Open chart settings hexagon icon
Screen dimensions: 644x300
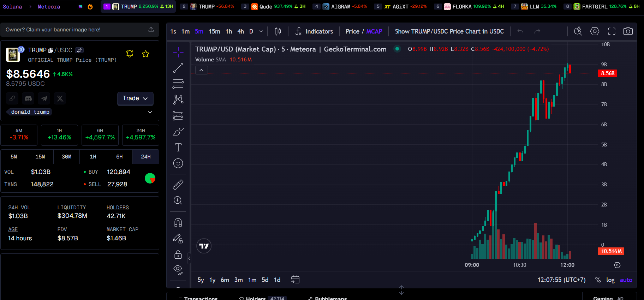click(x=595, y=31)
